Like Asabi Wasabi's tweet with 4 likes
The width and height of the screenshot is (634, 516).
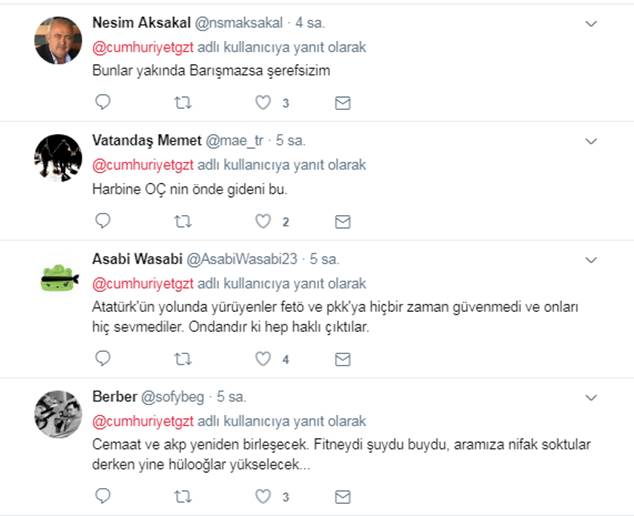(x=263, y=359)
